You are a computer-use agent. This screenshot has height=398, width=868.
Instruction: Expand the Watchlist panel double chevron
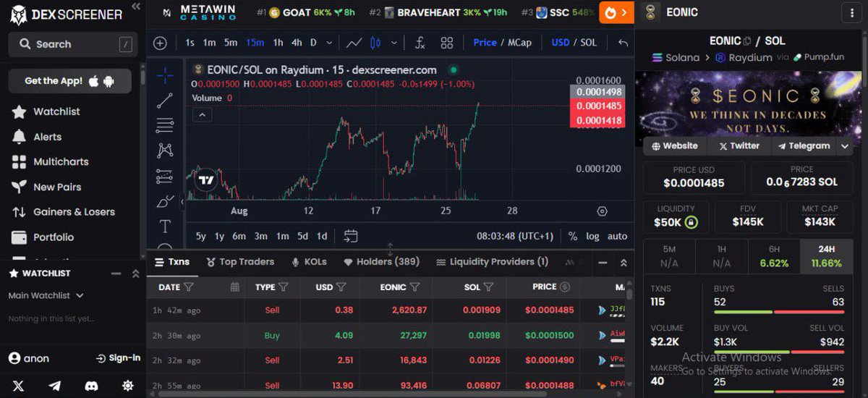pos(135,274)
